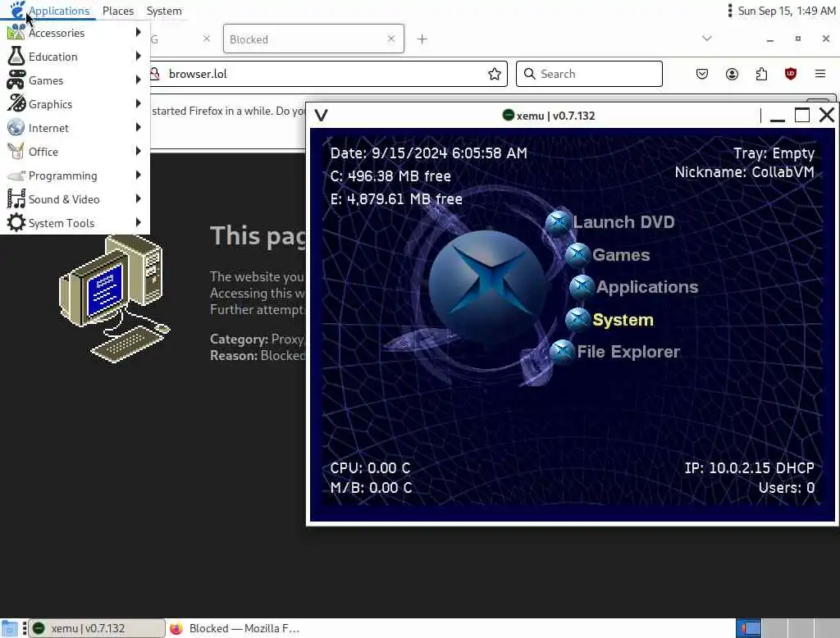Click the Programming category icon
The height and width of the screenshot is (638, 840).
(16, 175)
